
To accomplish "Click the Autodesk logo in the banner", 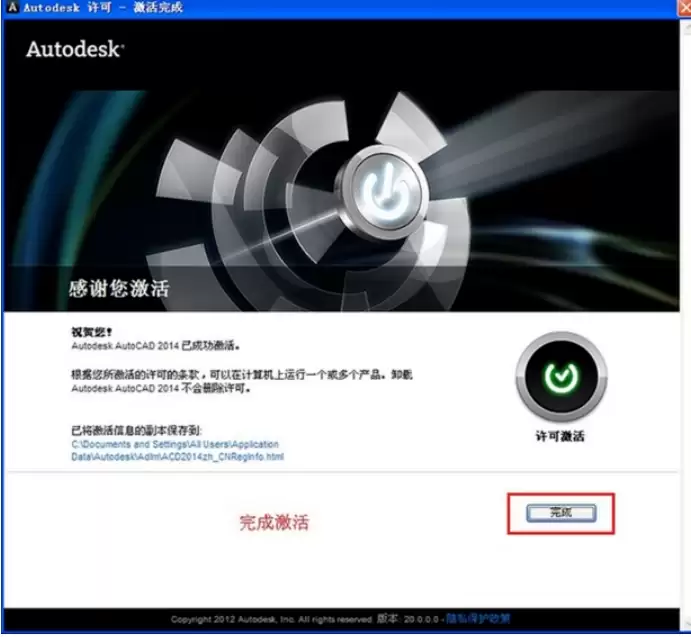I will (75, 49).
